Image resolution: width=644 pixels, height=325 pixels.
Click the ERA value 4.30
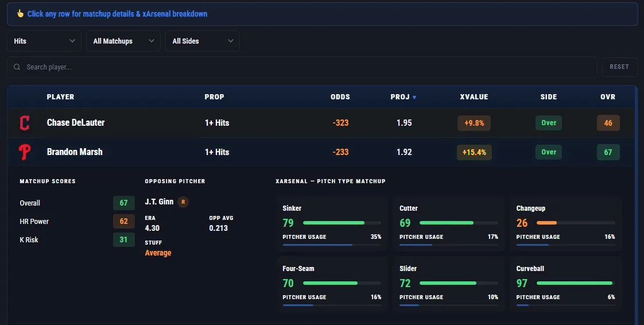(152, 228)
